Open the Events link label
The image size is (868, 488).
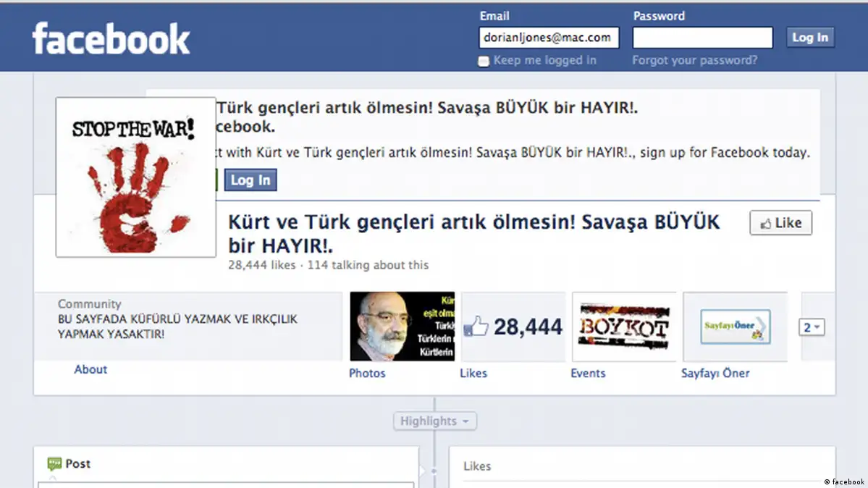[588, 374]
